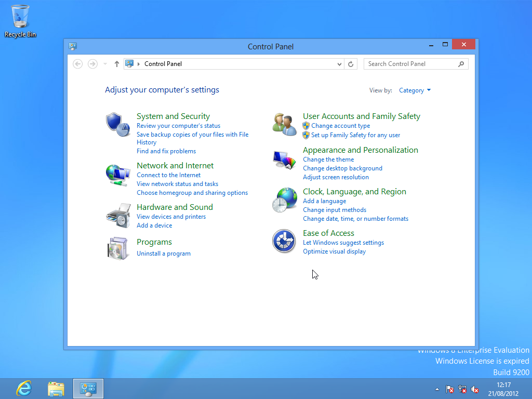Click the Control Panel title bar icon

73,46
